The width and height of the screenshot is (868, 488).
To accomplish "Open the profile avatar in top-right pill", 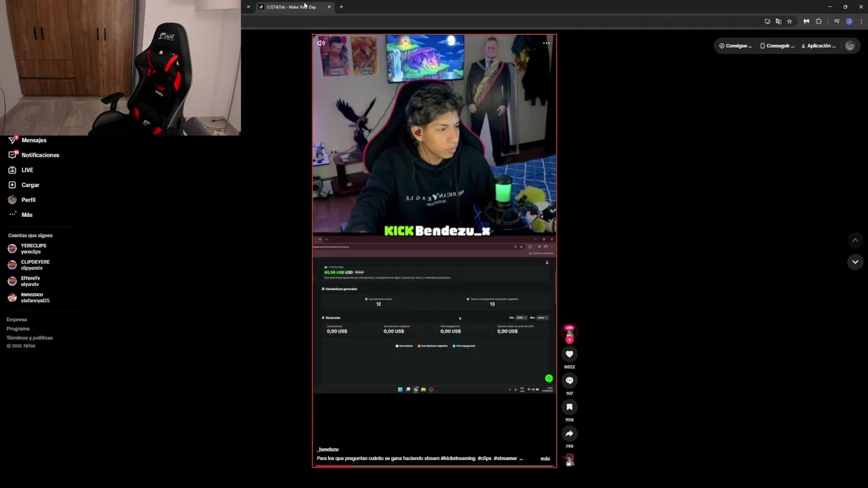I will coord(850,46).
